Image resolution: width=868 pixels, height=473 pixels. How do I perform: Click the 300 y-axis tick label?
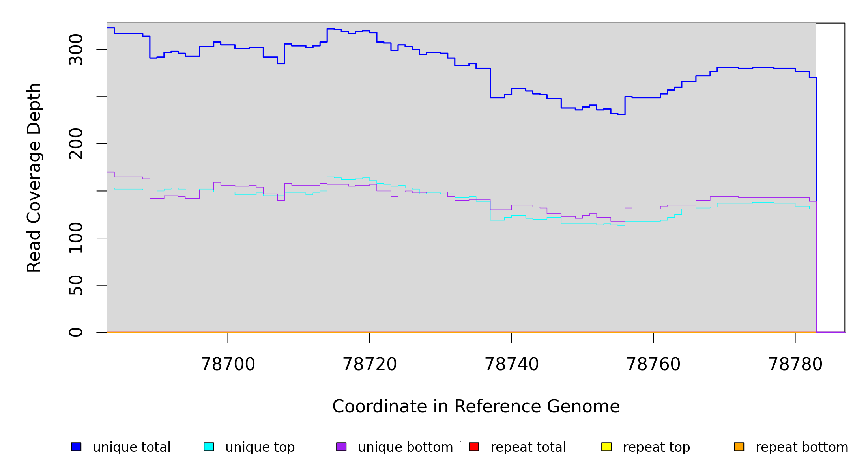click(x=76, y=50)
